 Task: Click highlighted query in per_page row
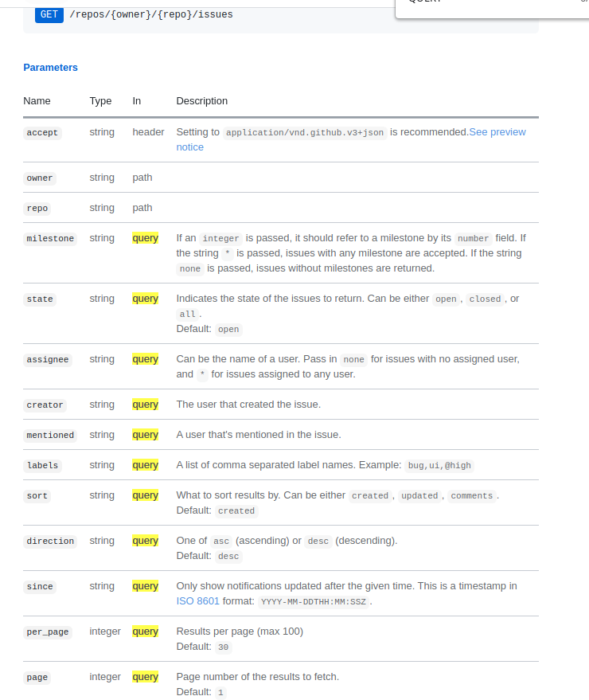(x=146, y=632)
